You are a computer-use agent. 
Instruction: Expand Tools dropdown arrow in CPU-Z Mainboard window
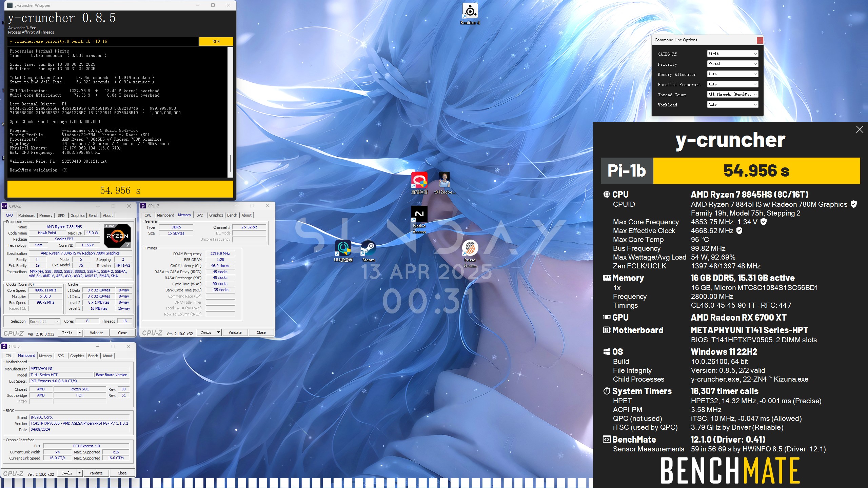tap(79, 473)
